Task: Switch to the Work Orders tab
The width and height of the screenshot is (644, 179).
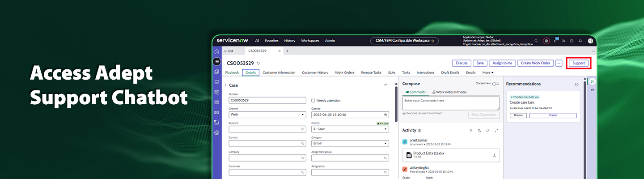Action: pyautogui.click(x=345, y=72)
